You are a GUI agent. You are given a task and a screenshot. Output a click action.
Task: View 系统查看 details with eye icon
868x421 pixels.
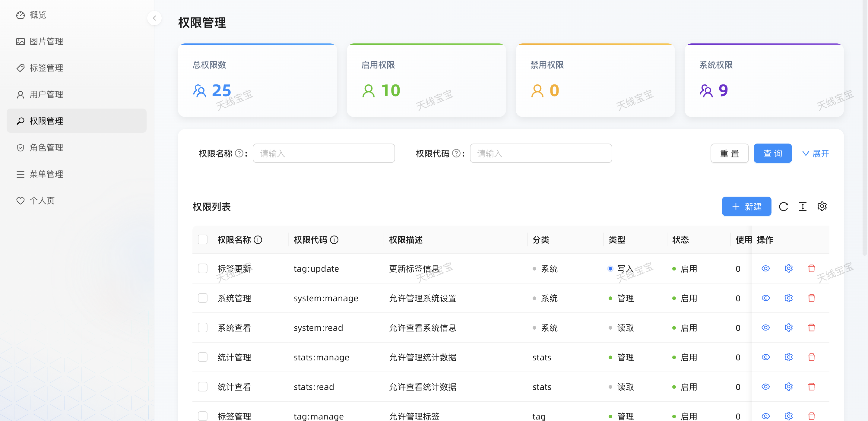(765, 328)
